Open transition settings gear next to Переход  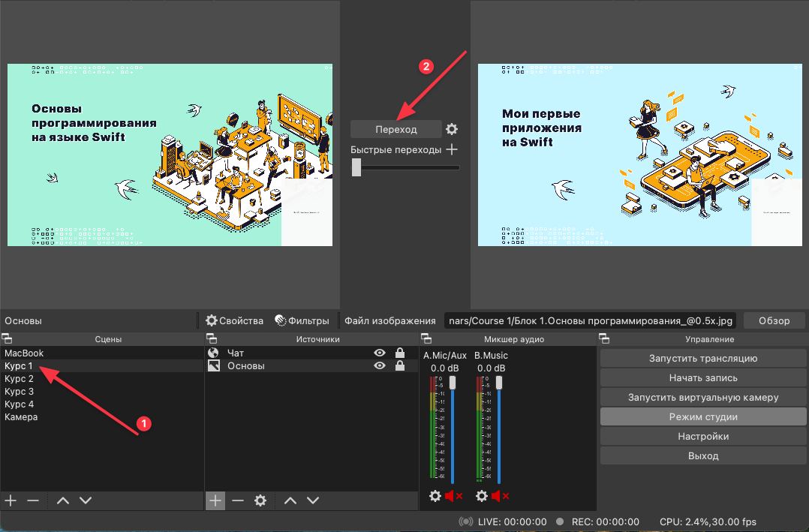[452, 129]
